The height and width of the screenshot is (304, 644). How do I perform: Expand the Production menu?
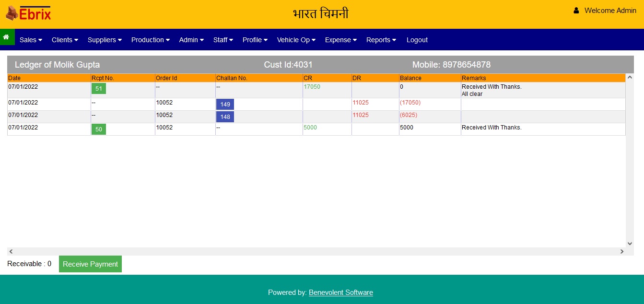[151, 40]
